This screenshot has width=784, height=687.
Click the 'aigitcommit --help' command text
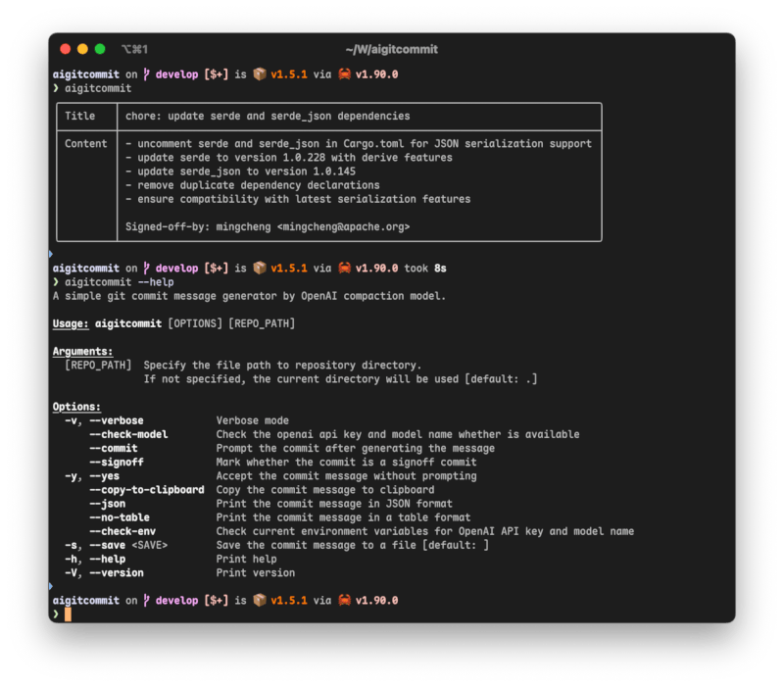(x=120, y=282)
